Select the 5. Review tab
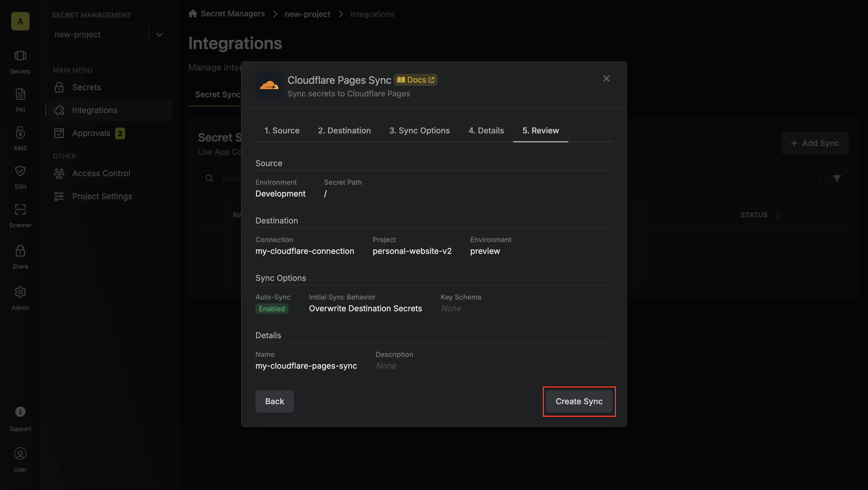Viewport: 868px width, 490px height. (x=540, y=130)
